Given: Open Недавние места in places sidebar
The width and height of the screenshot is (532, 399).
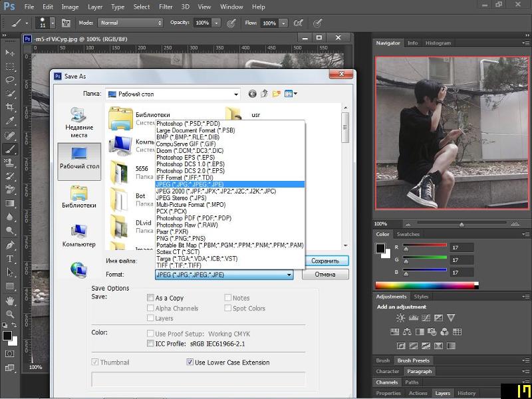Looking at the screenshot, I should 79,122.
